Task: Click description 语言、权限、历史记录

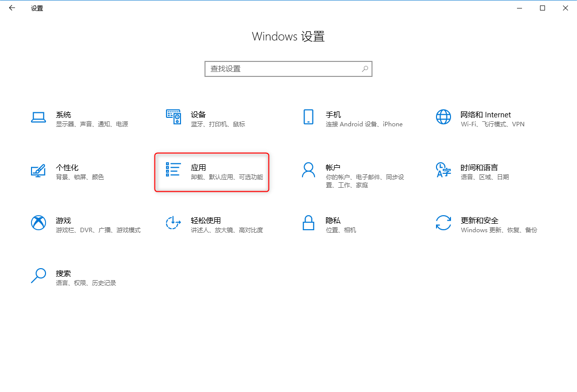Action: (86, 283)
